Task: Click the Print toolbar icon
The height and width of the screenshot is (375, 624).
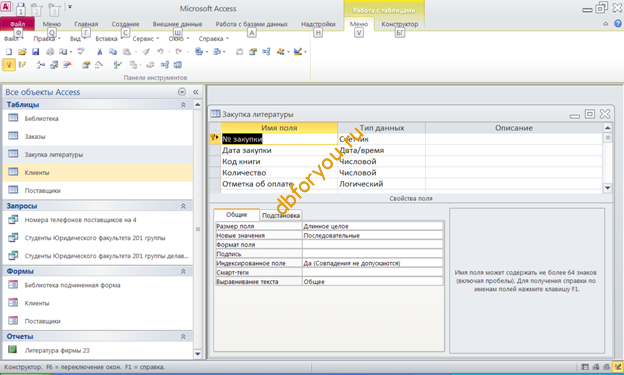Action: [50, 52]
